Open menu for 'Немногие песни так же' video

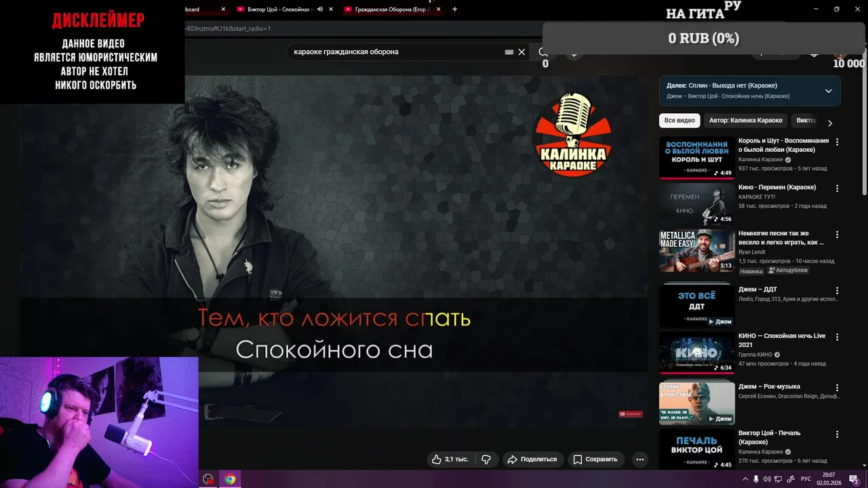click(x=837, y=235)
